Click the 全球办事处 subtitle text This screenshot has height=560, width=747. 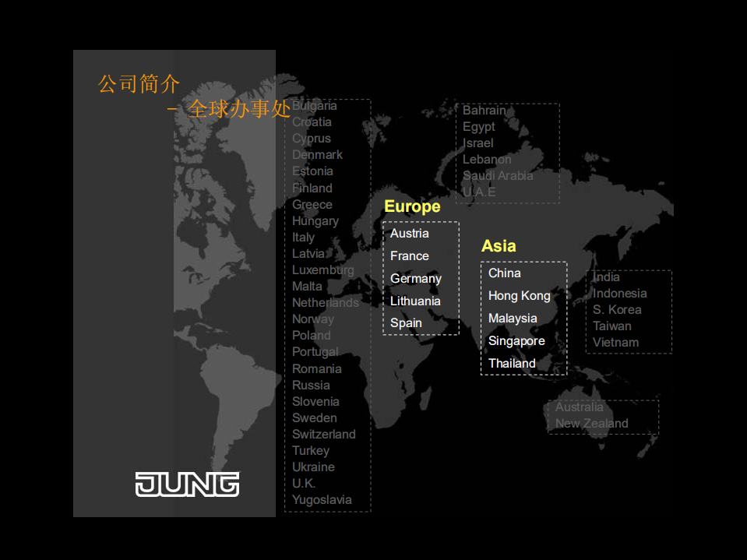click(239, 110)
